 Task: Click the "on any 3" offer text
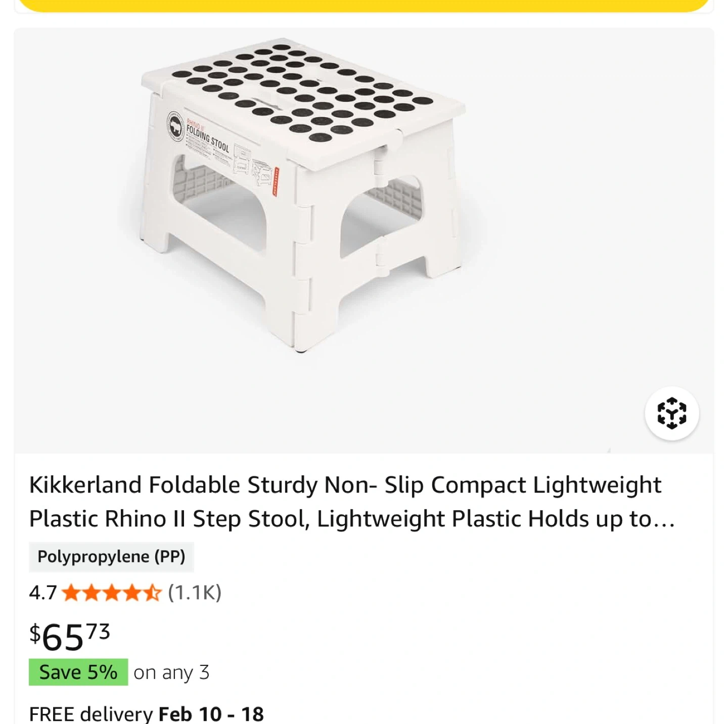tap(171, 672)
